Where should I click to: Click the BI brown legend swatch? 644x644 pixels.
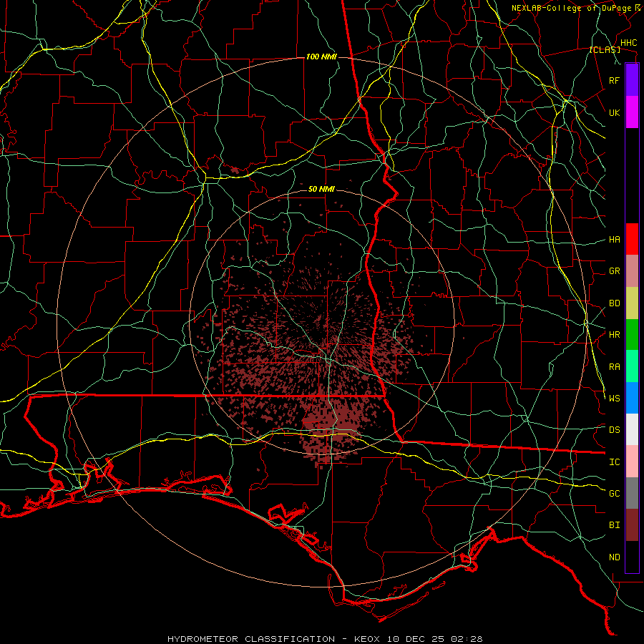632,525
